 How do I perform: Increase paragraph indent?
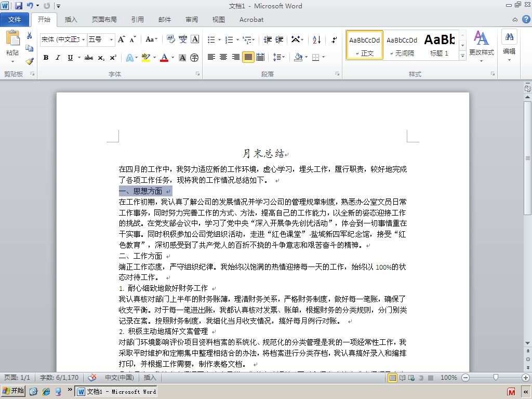tap(279, 39)
